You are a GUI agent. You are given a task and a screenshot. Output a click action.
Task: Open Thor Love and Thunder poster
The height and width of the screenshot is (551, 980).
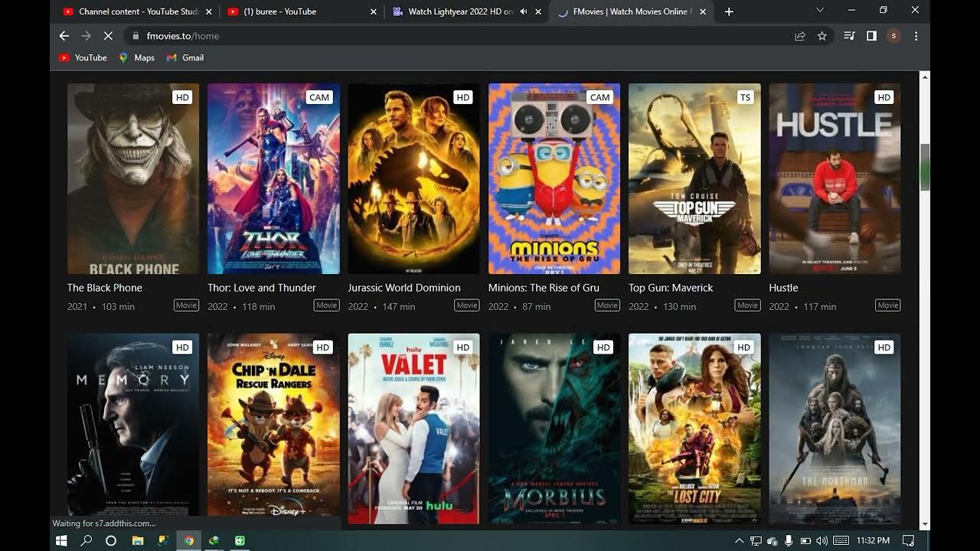point(273,178)
